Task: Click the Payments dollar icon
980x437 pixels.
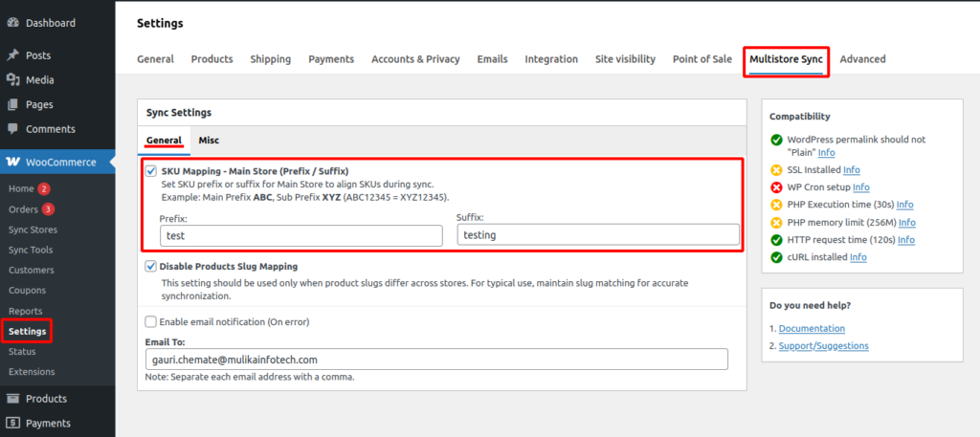Action: click(12, 423)
